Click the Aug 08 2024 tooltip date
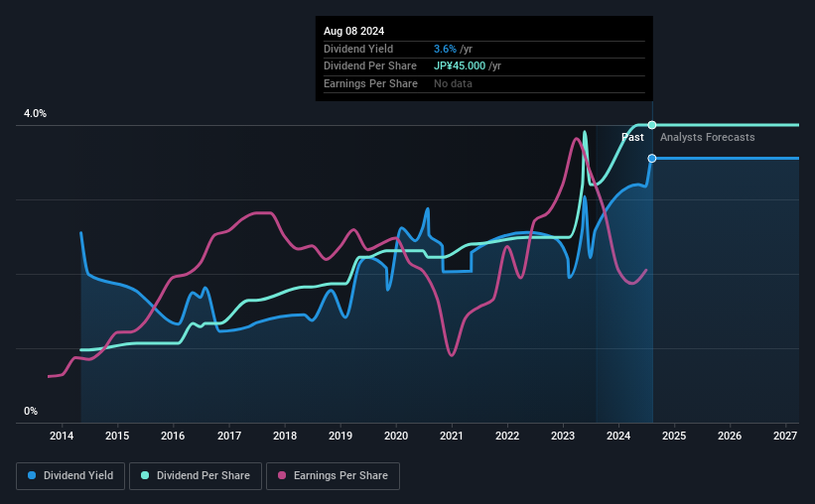The image size is (815, 504). [354, 31]
